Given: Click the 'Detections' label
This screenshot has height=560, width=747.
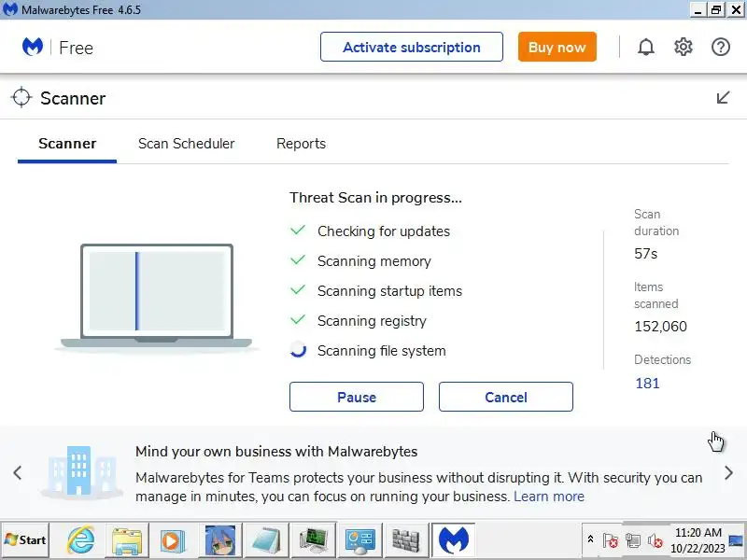Looking at the screenshot, I should [662, 360].
